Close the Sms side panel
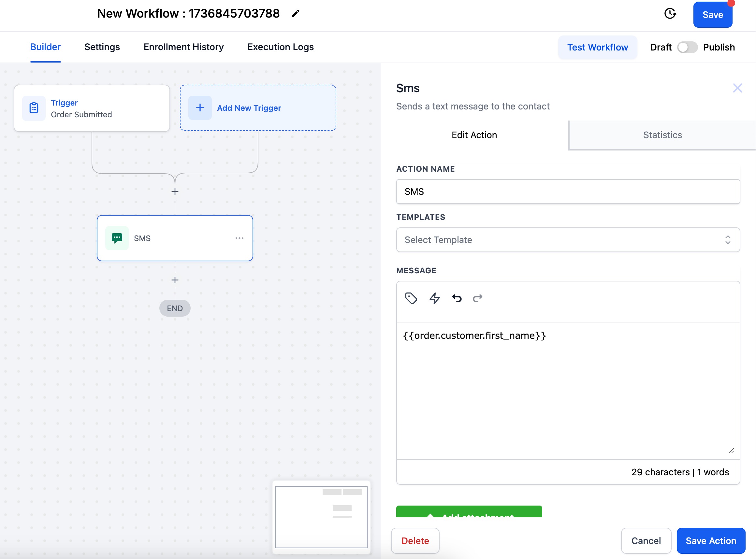This screenshot has width=756, height=559. coord(737,88)
